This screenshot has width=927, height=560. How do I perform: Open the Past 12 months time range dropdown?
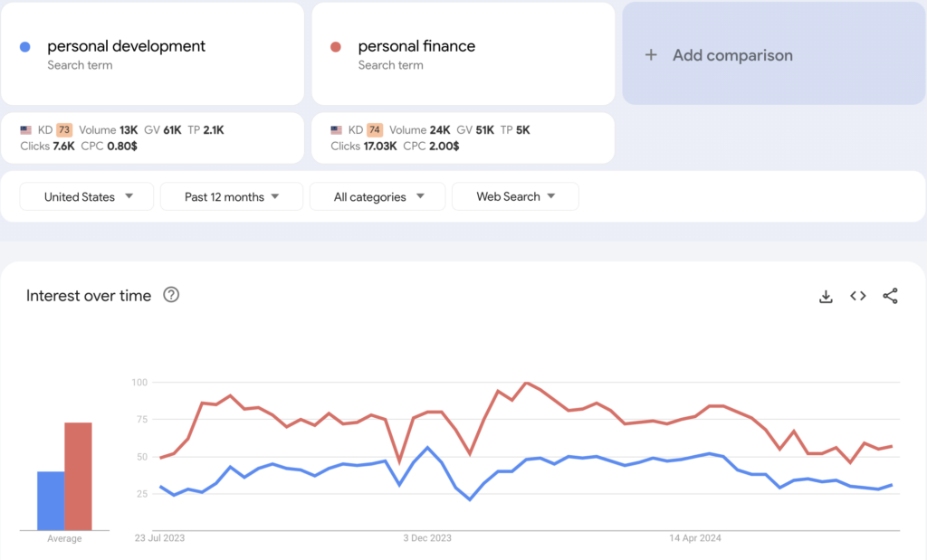point(231,195)
